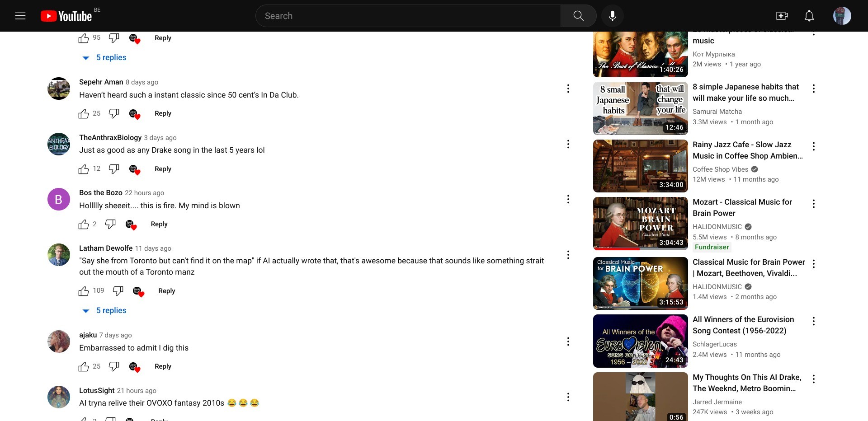Open options menu for Bos the Bozo's comment

[568, 199]
